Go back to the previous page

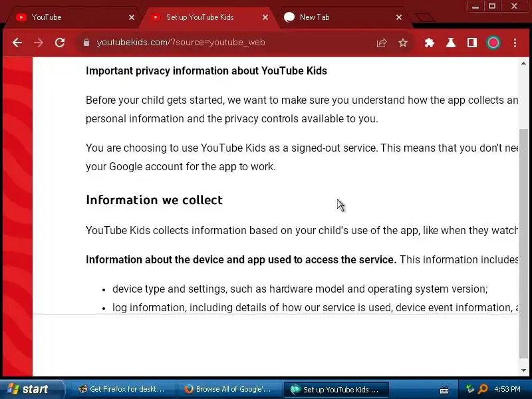tap(17, 43)
